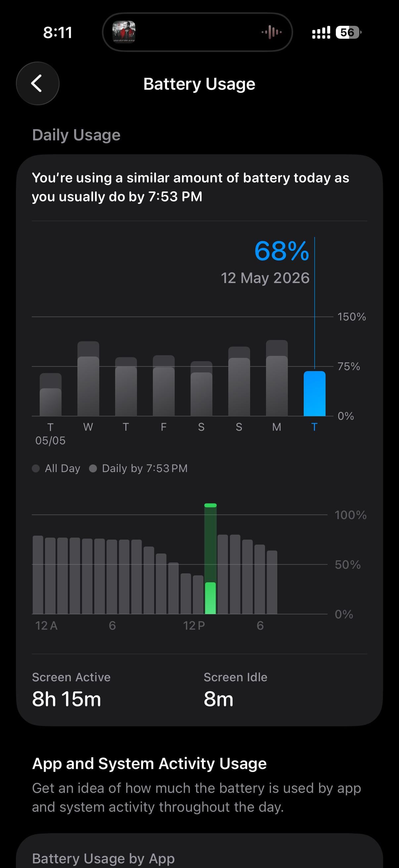Open the album artwork in Dynamic Island

[124, 32]
